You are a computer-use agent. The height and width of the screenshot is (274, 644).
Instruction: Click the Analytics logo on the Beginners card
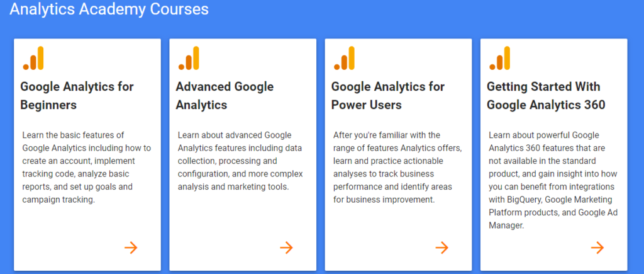click(x=33, y=58)
